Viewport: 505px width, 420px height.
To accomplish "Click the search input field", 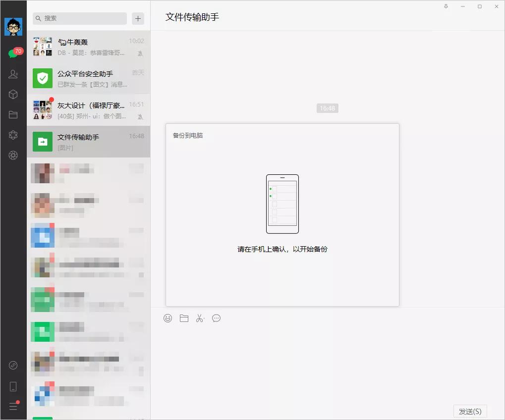I will pos(79,18).
